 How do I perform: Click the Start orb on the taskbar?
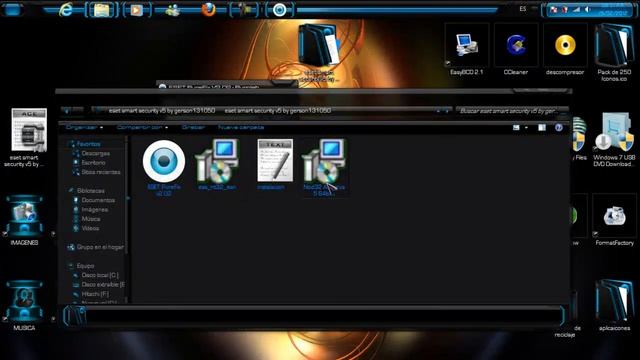tap(12, 9)
